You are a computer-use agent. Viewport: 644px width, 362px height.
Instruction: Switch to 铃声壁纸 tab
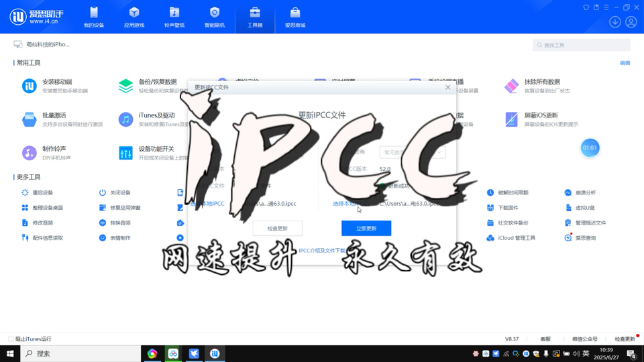(174, 17)
